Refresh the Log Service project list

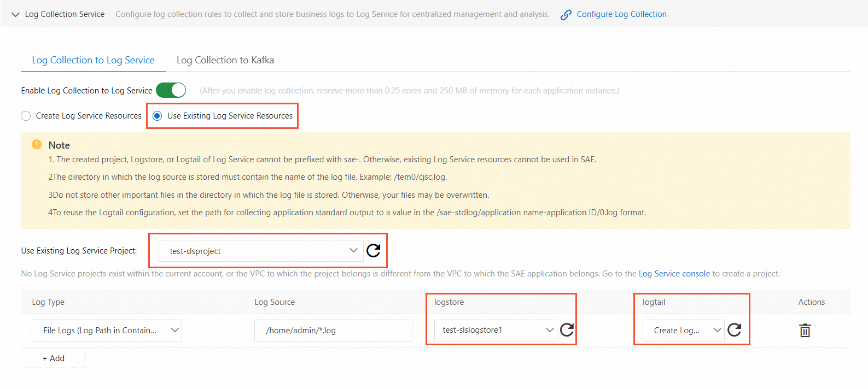[x=374, y=251]
